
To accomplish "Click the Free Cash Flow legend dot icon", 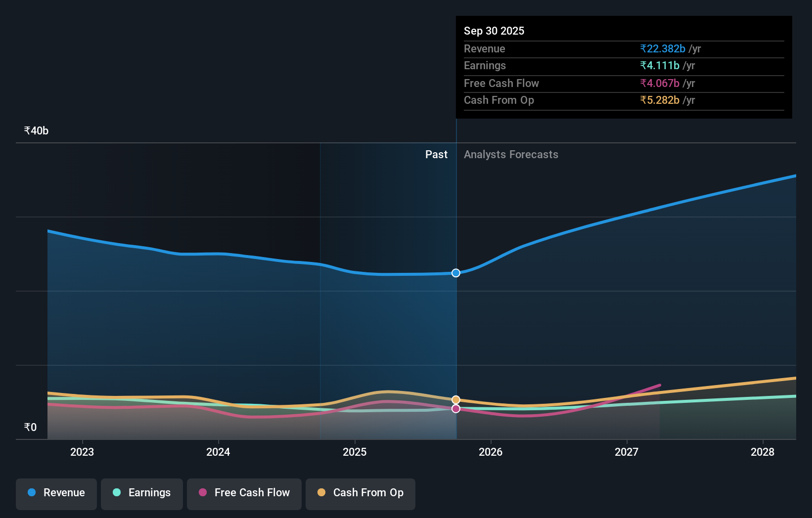I will point(203,492).
